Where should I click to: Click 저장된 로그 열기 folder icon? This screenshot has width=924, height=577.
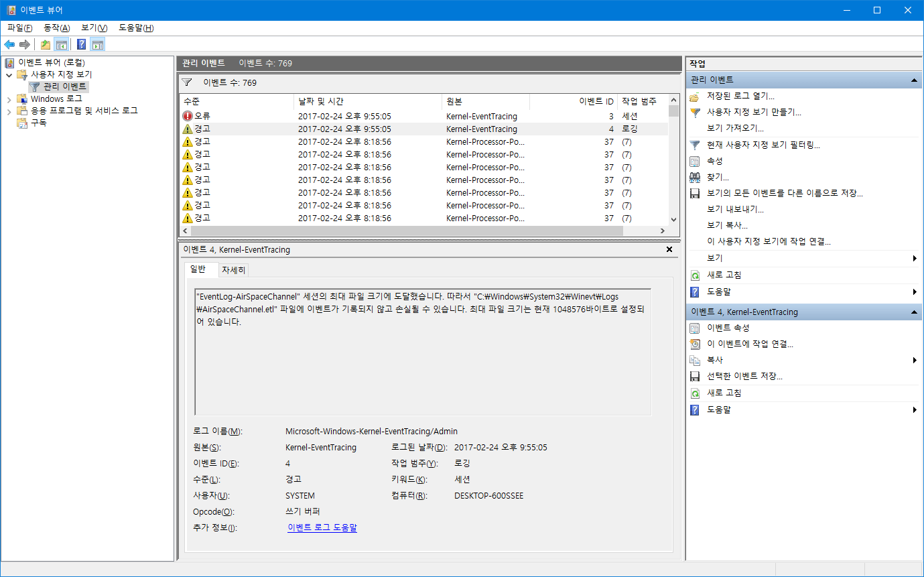[x=695, y=97]
